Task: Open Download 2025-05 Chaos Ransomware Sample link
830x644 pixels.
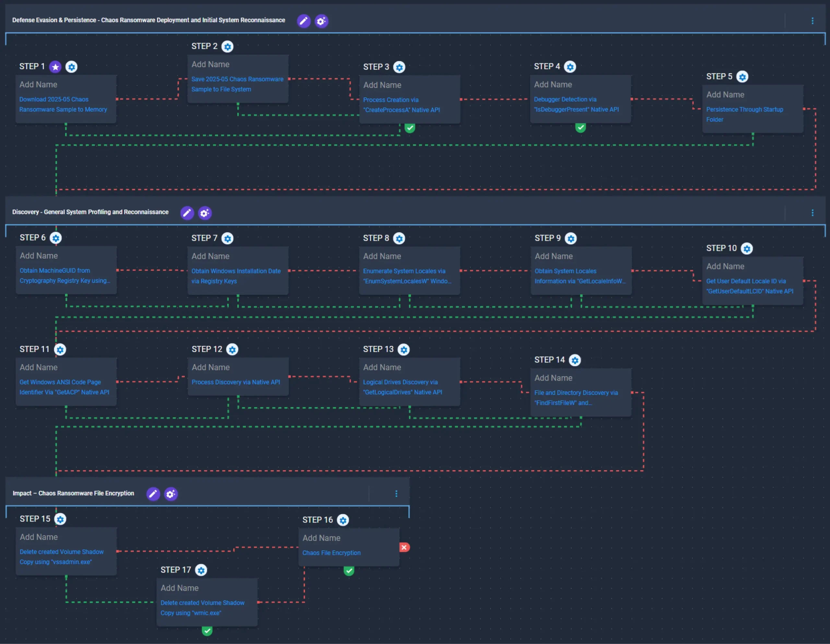Action: 63,104
